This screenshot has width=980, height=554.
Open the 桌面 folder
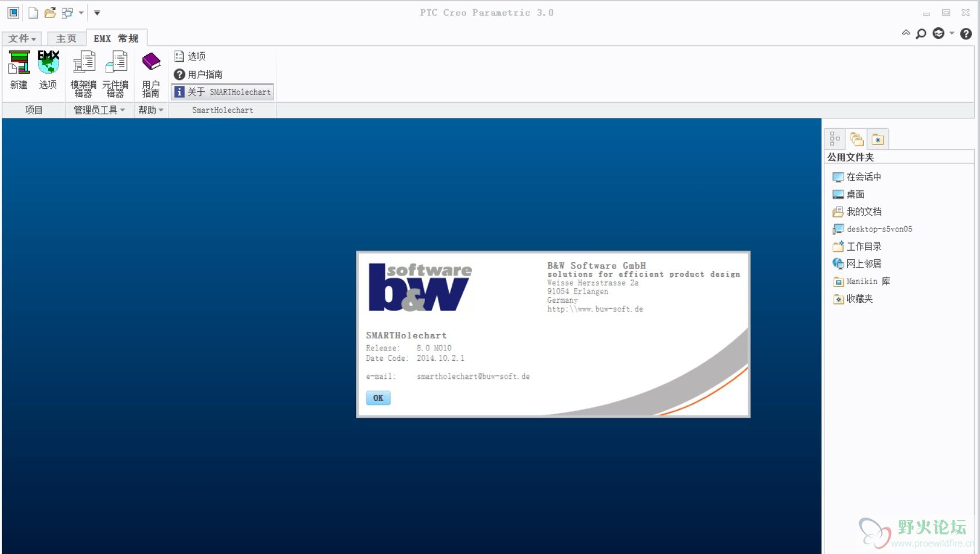click(x=849, y=194)
